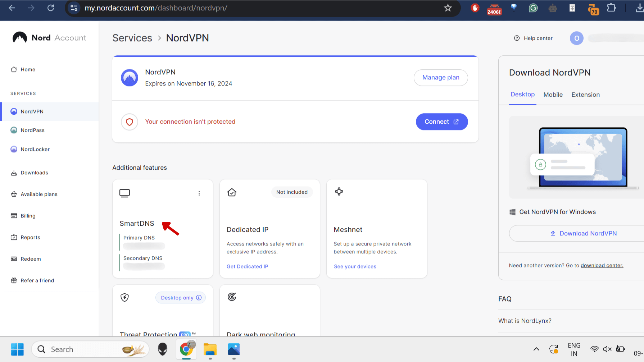Click the ENG IN language indicator
The width and height of the screenshot is (644, 362).
pos(574,349)
